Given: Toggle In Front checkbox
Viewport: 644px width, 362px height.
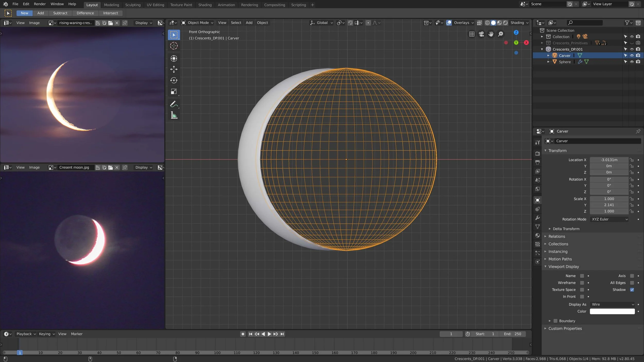Looking at the screenshot, I should (x=582, y=297).
